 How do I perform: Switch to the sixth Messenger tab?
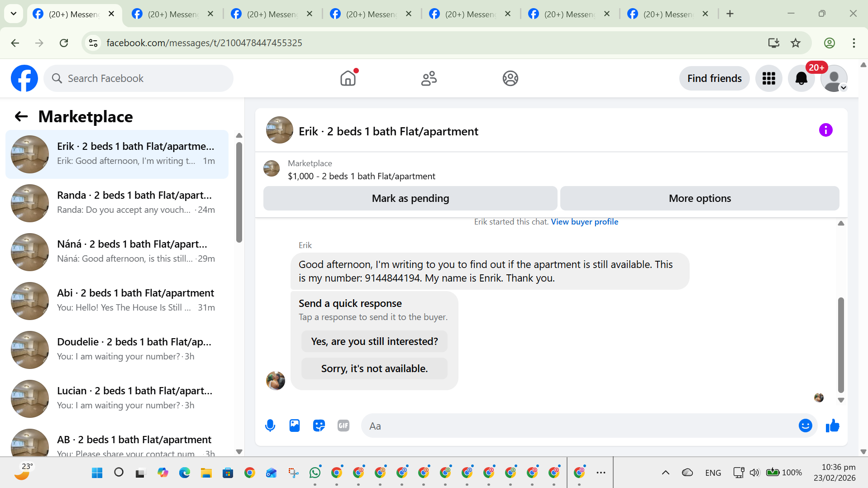pos(569,14)
